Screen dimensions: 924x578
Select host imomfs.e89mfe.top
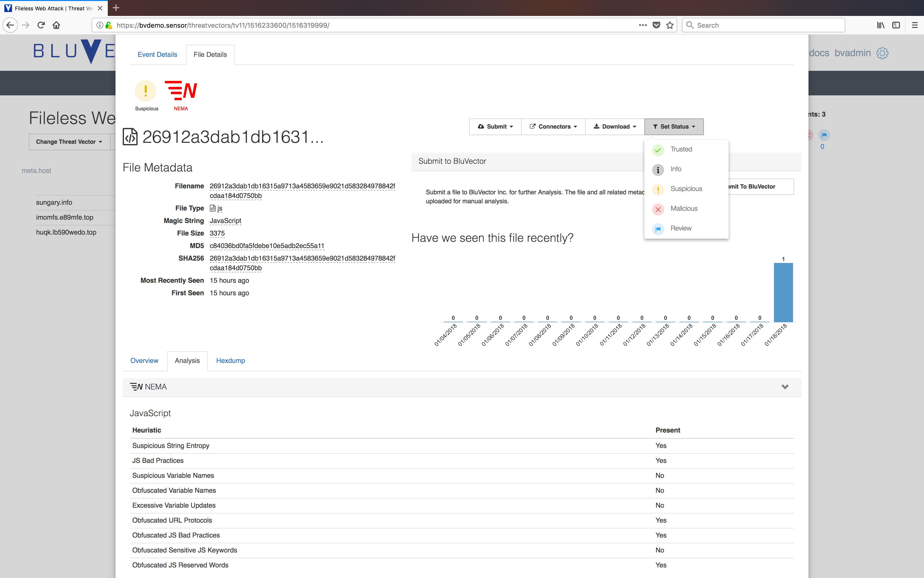[64, 217]
